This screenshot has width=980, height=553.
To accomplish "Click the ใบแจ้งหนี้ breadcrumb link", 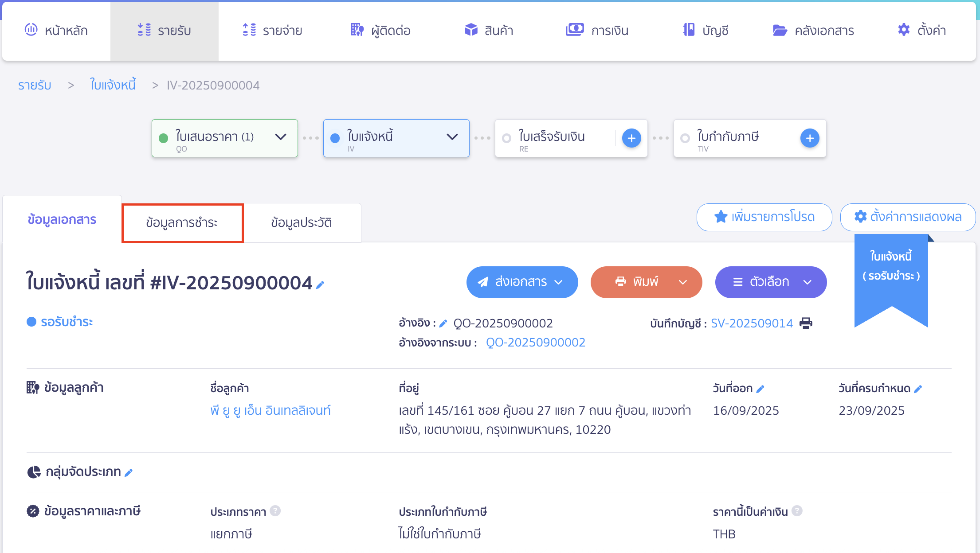I will (x=113, y=84).
